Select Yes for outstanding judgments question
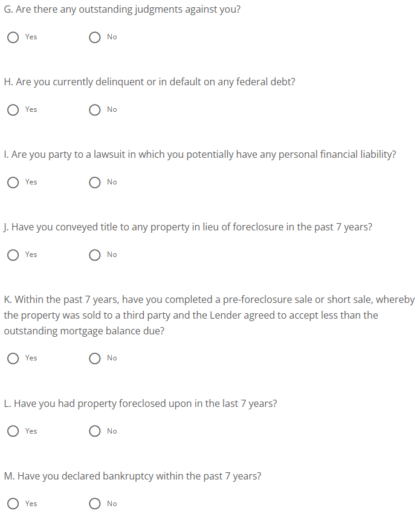Screen dimensions: 420x517 [x=13, y=37]
